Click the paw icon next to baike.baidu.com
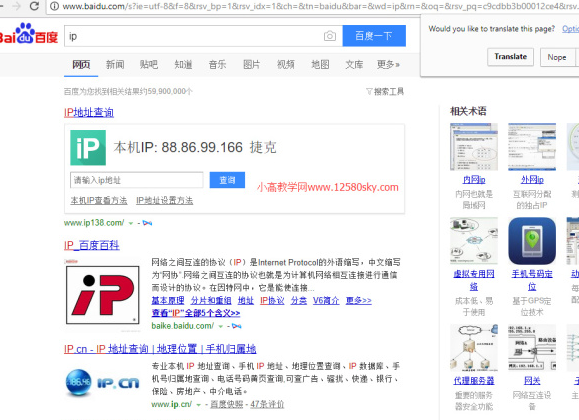The height and width of the screenshot is (420, 579). [237, 326]
